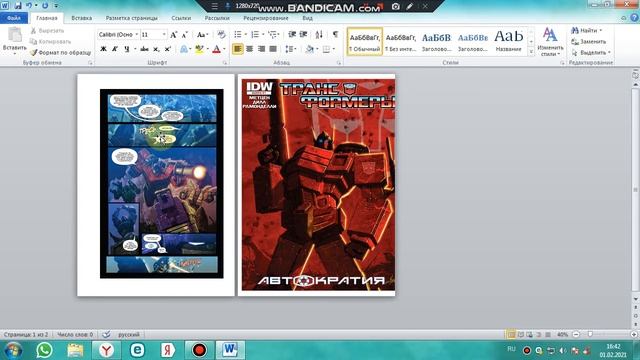
Task: Apply the yellow text highlight color
Action: coord(199,49)
